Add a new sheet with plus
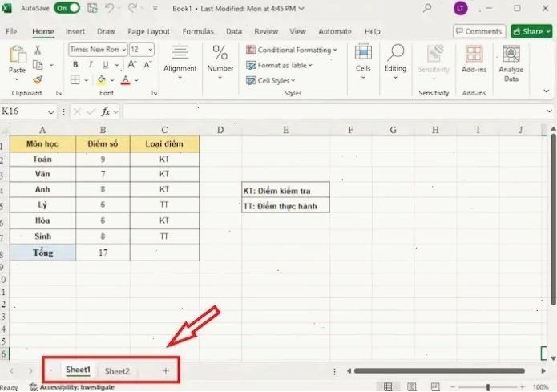 point(166,371)
